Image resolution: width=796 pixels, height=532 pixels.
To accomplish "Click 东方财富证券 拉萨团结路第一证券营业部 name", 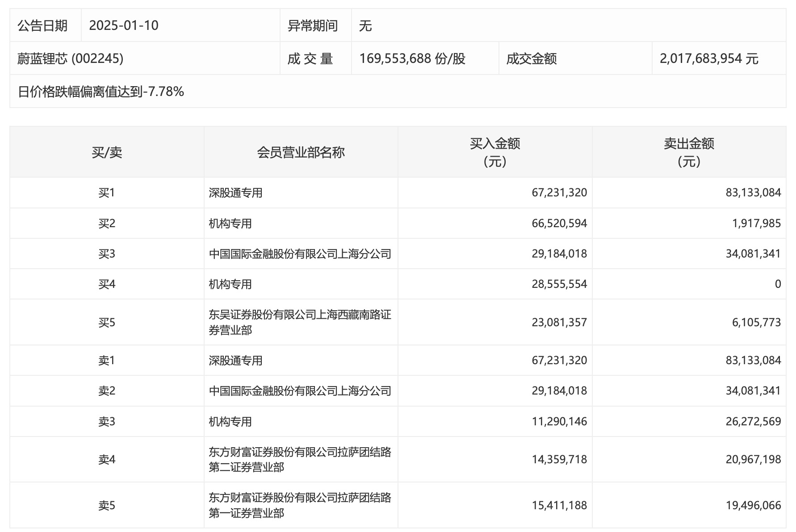I will [300, 505].
